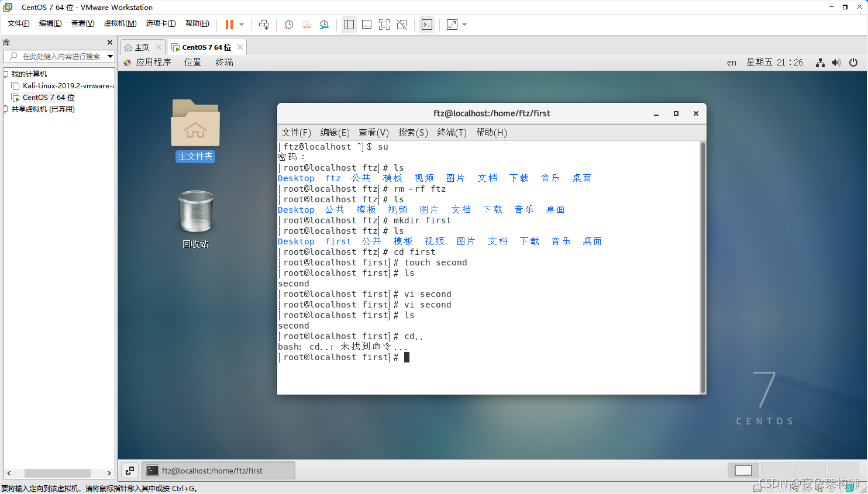Open terminal 终端(T) menu

tap(452, 132)
